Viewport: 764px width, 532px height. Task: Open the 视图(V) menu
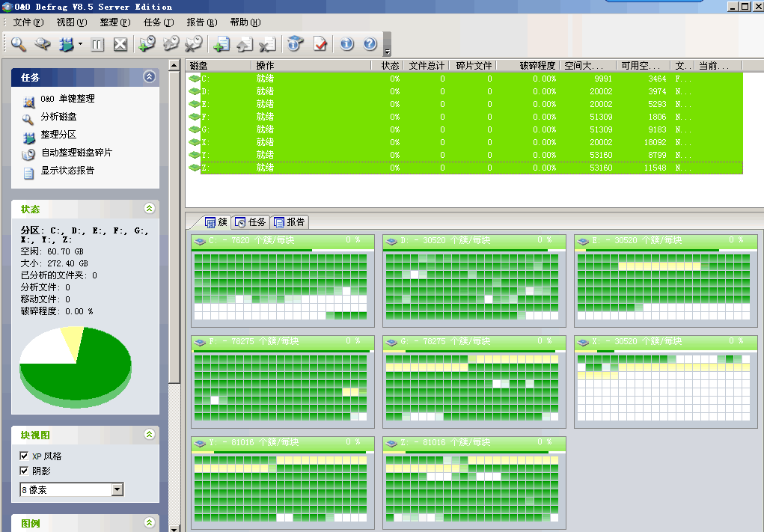72,22
